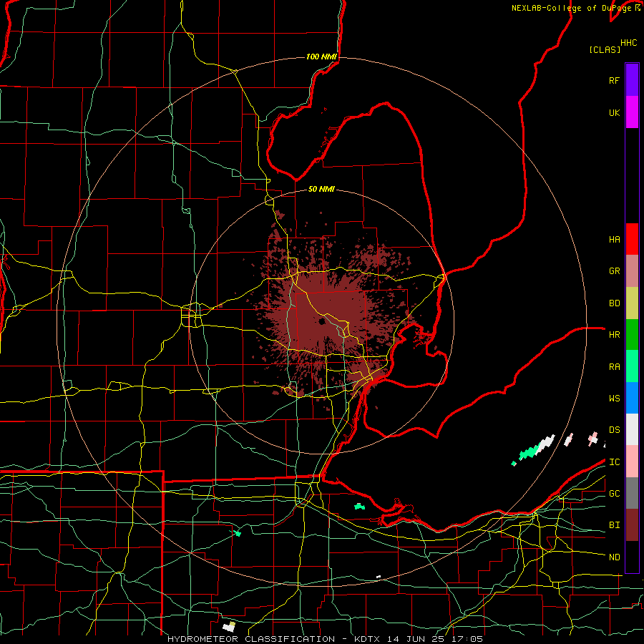The image size is (644, 644).
Task: Click the ND black legend swatch
Action: point(632,557)
